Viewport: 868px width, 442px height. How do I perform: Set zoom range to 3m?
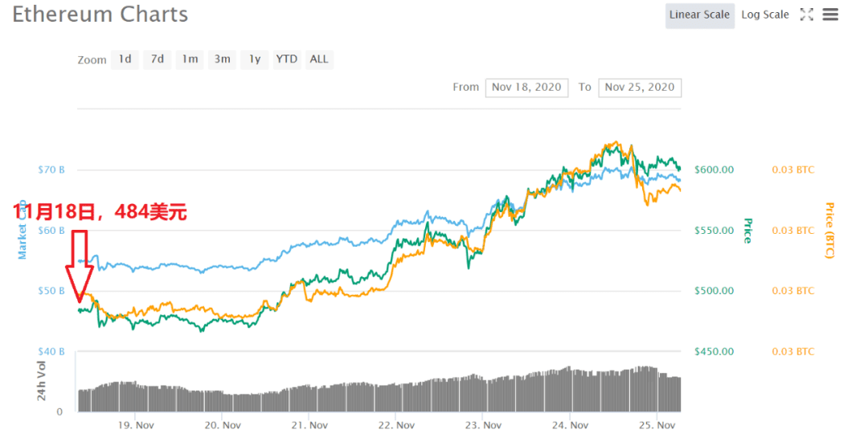(x=223, y=59)
